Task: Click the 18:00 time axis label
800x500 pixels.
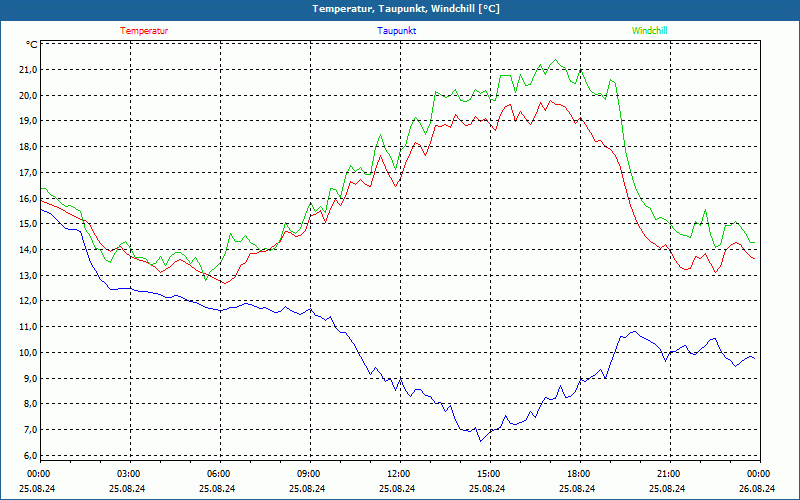Action: pyautogui.click(x=579, y=474)
